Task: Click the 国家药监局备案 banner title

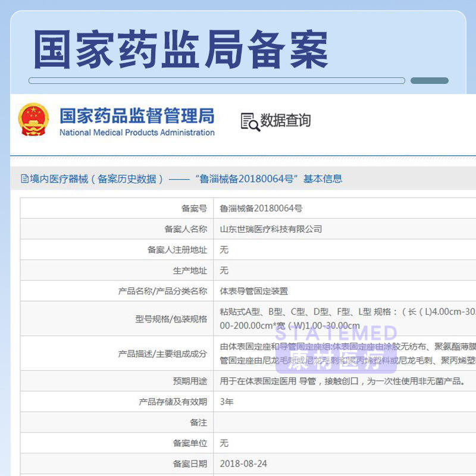Action: pos(180,50)
